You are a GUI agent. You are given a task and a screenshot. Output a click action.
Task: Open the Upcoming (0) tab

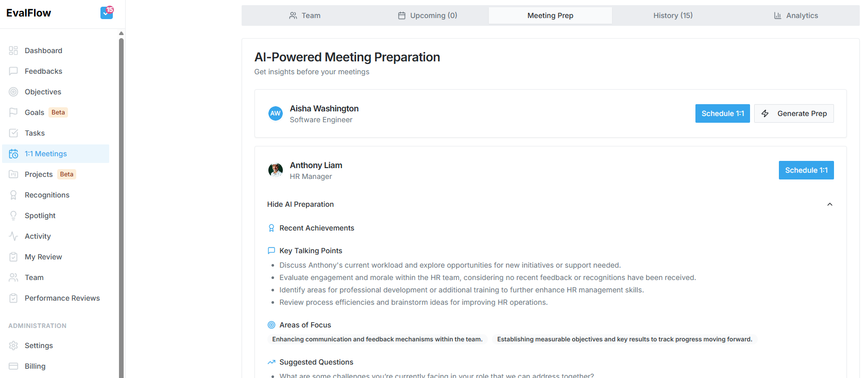(427, 15)
